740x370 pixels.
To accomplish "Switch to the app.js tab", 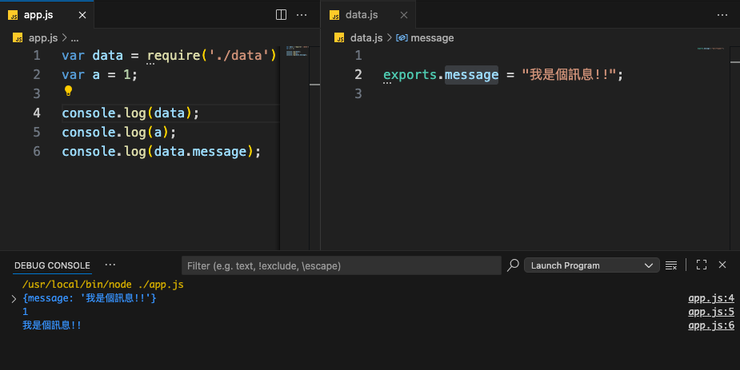I will [x=38, y=15].
